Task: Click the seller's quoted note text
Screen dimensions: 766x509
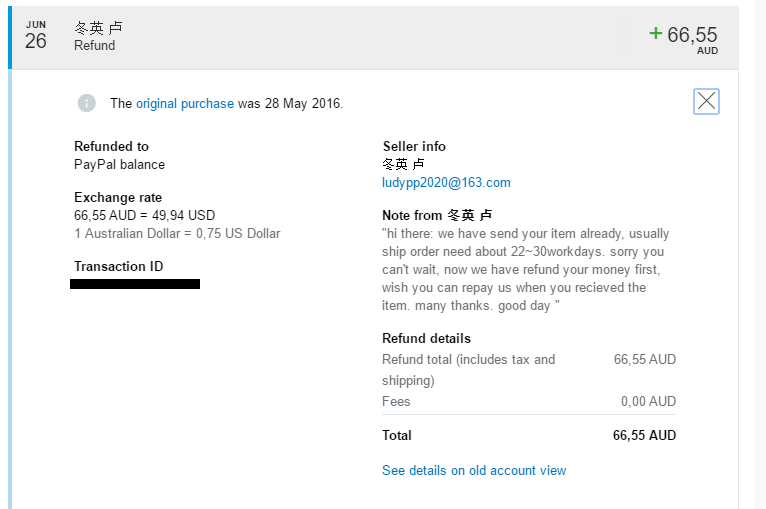Action: pos(525,270)
